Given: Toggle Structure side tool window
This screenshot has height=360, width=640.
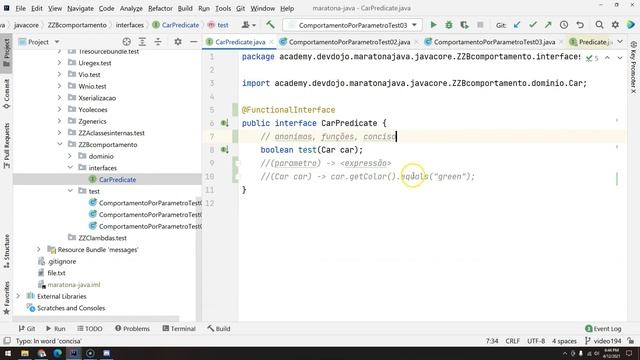Looking at the screenshot, I should (6, 251).
